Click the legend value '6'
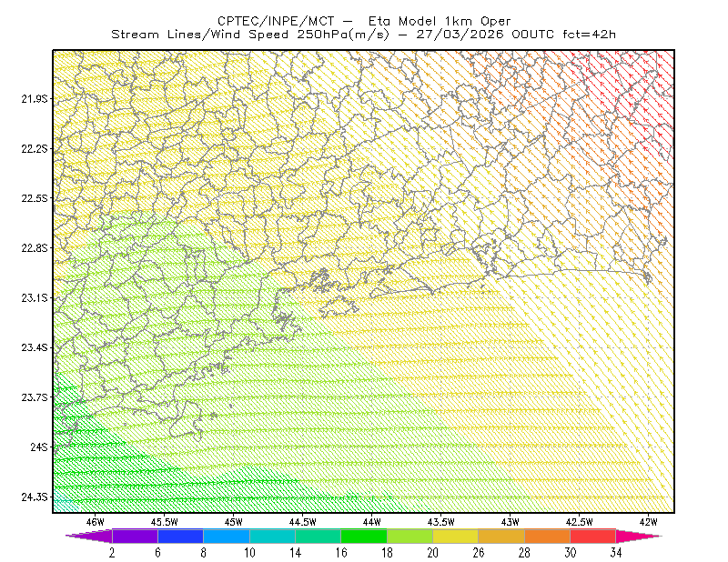The image size is (728, 562). [x=157, y=553]
